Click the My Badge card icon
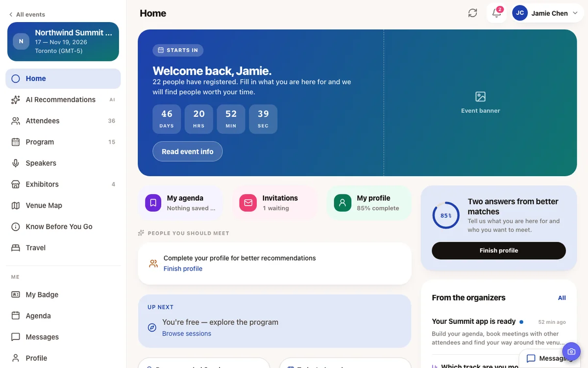This screenshot has width=588, height=368. [x=16, y=294]
